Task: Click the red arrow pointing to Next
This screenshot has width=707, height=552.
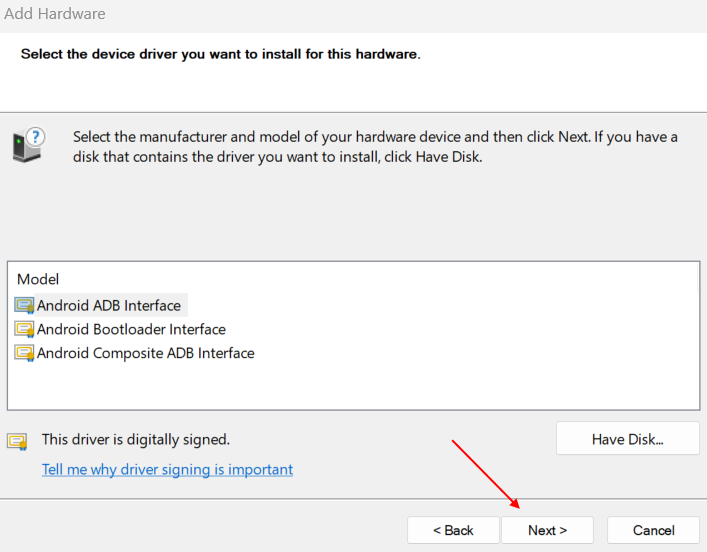Action: tap(486, 474)
